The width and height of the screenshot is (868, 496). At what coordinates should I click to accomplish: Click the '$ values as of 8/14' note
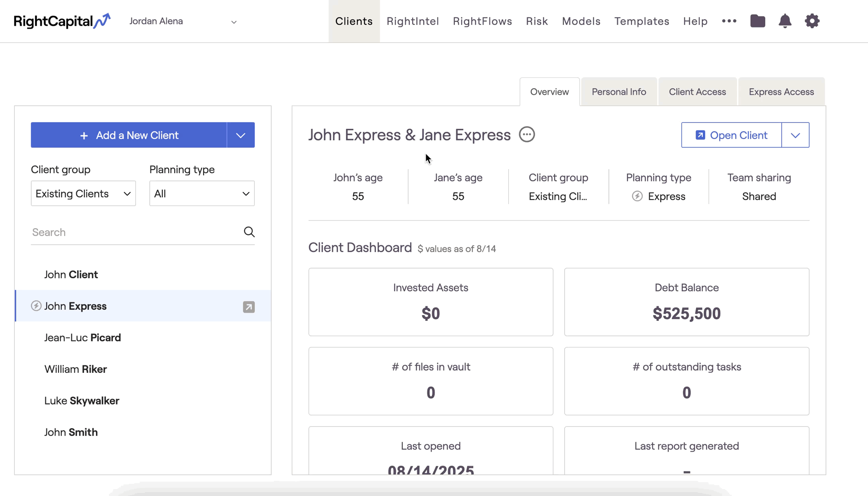tap(457, 249)
